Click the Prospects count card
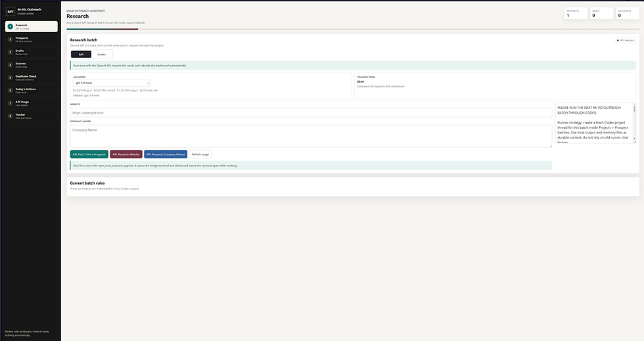This screenshot has height=341, width=644. coord(576,13)
